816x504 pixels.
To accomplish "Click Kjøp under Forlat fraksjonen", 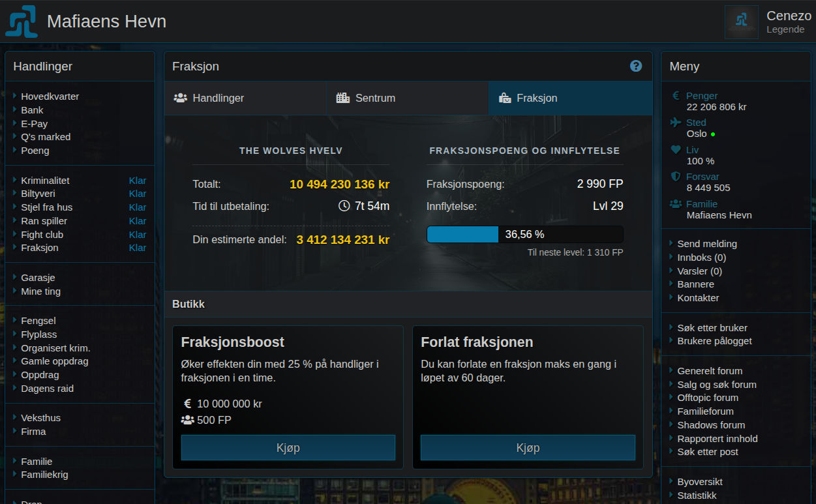I will pyautogui.click(x=528, y=447).
